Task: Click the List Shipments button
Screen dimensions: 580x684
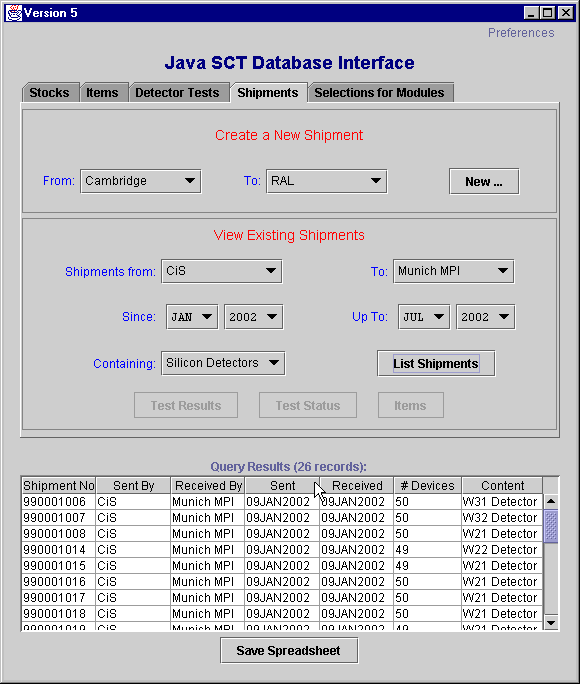Action: 436,363
